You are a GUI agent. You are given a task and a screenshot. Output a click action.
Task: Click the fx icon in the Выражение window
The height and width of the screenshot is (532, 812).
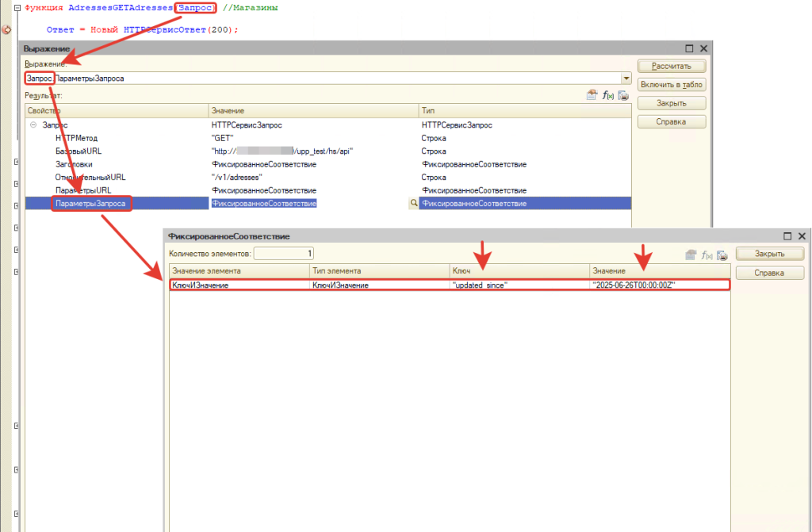tap(608, 95)
